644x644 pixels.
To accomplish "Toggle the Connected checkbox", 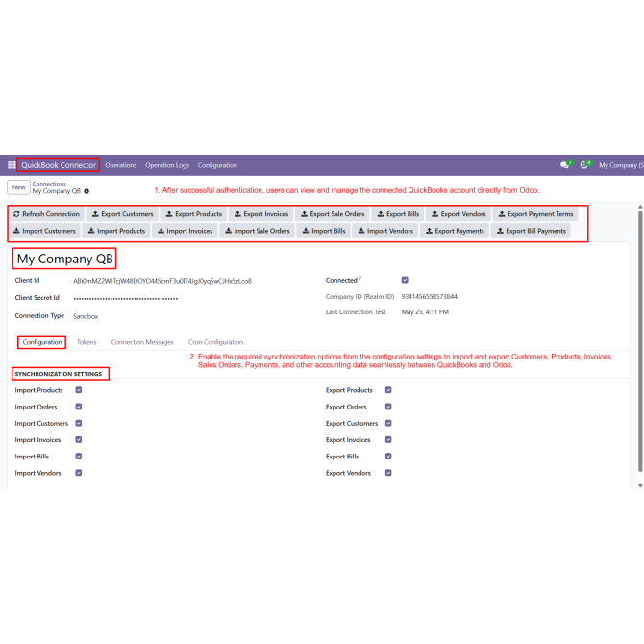I will click(405, 280).
